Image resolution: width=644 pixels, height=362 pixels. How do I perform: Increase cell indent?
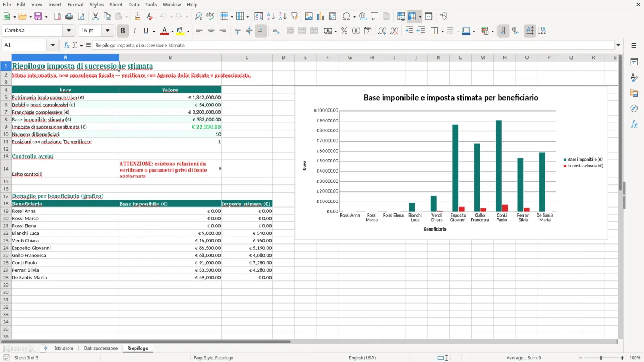coord(409,31)
